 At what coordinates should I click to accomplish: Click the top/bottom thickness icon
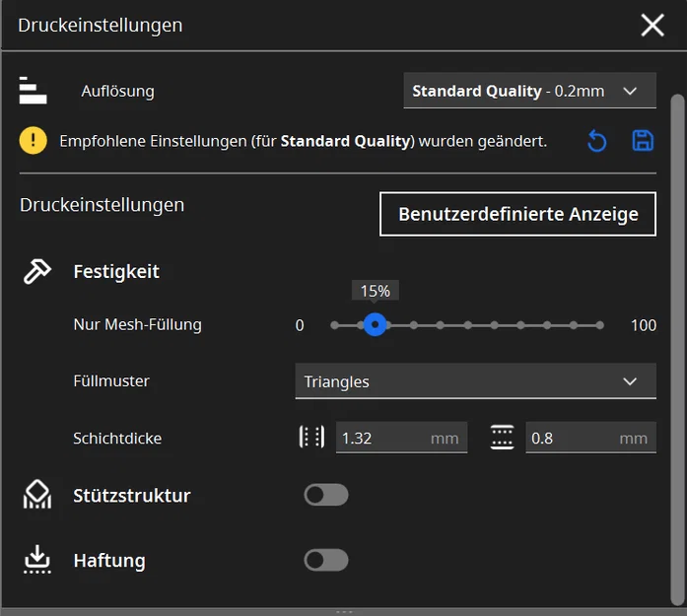click(x=503, y=438)
